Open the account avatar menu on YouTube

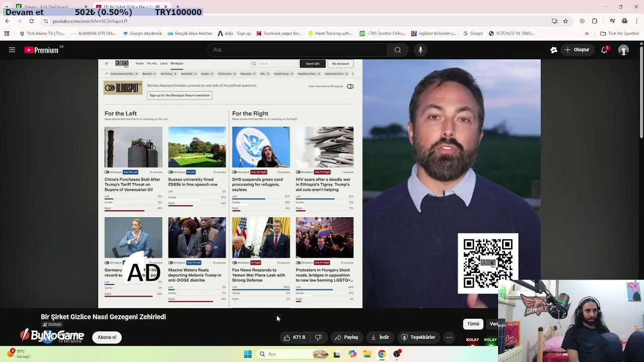point(623,50)
